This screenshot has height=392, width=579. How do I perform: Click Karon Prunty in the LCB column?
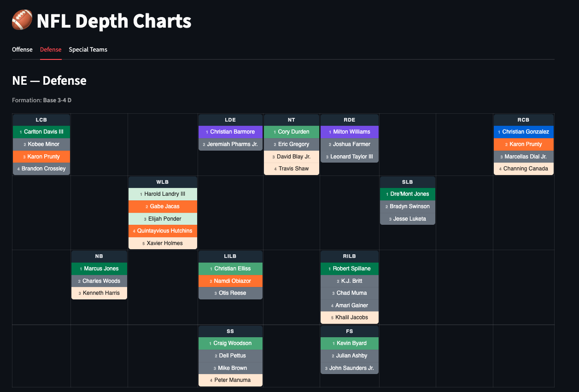(41, 157)
